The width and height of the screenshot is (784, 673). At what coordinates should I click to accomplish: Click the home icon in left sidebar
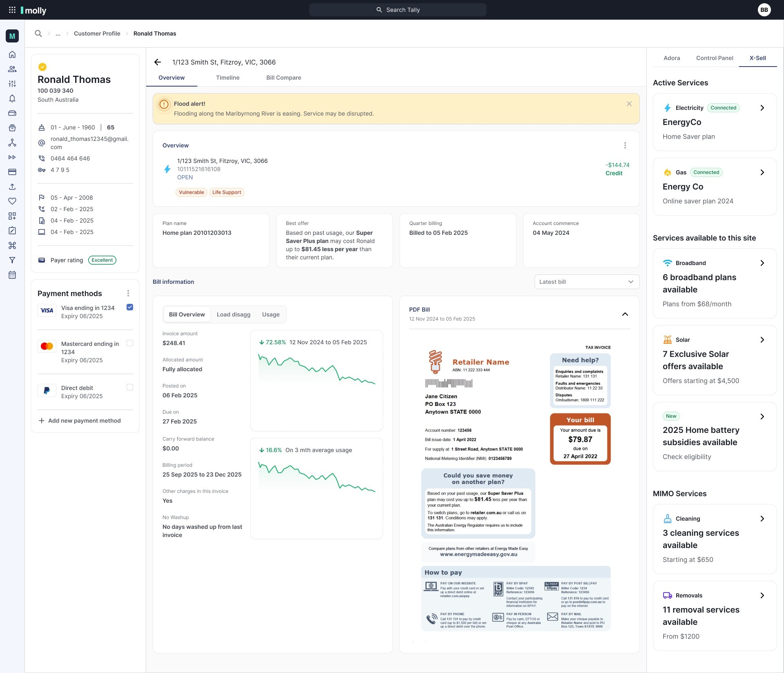coord(12,54)
